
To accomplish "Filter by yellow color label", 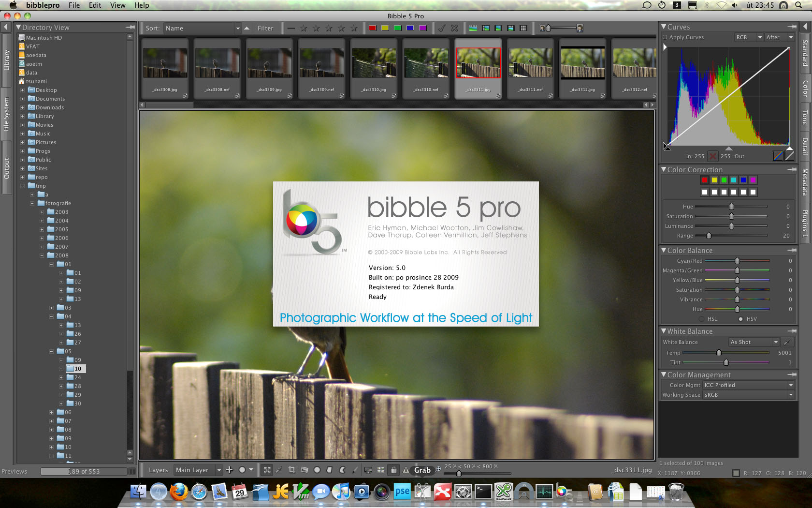I will (x=385, y=28).
